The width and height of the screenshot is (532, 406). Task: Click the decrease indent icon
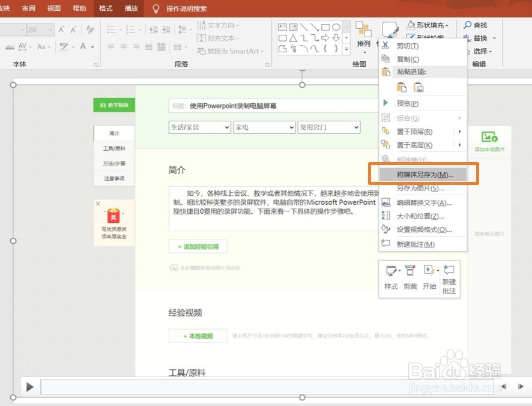click(153, 29)
